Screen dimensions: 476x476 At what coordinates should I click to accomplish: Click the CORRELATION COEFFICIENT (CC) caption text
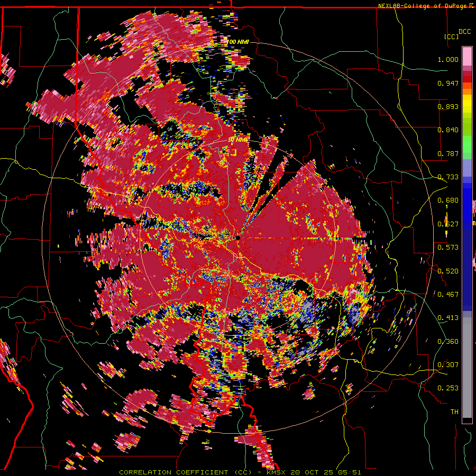tap(185, 472)
